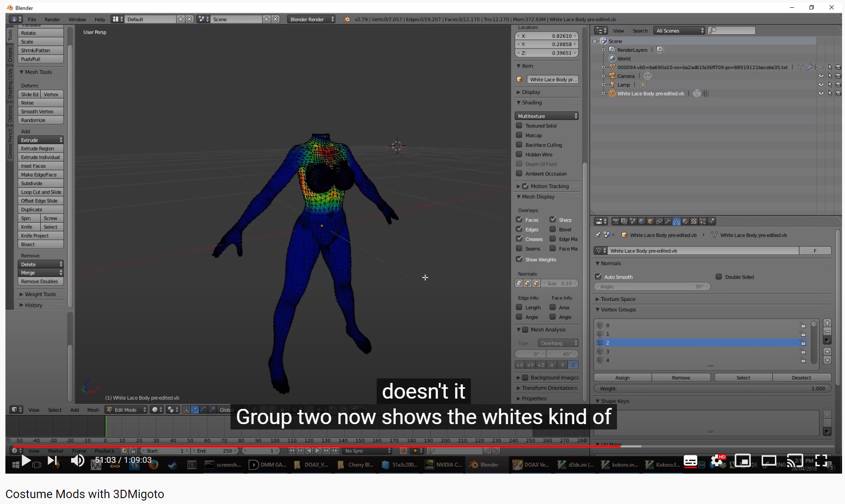Click the pin icon in properties breadcrumb
The height and width of the screenshot is (504, 845).
point(598,235)
